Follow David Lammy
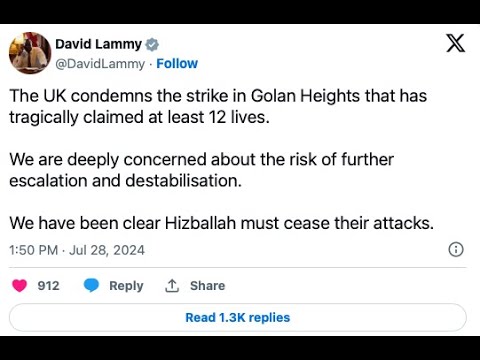This screenshot has height=360, width=480. click(177, 63)
